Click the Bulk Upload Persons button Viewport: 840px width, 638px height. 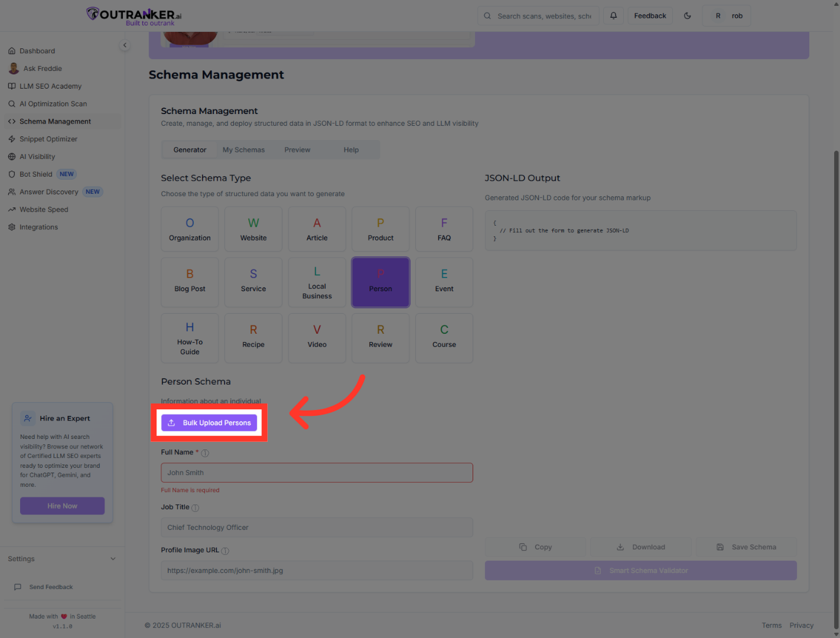click(209, 422)
